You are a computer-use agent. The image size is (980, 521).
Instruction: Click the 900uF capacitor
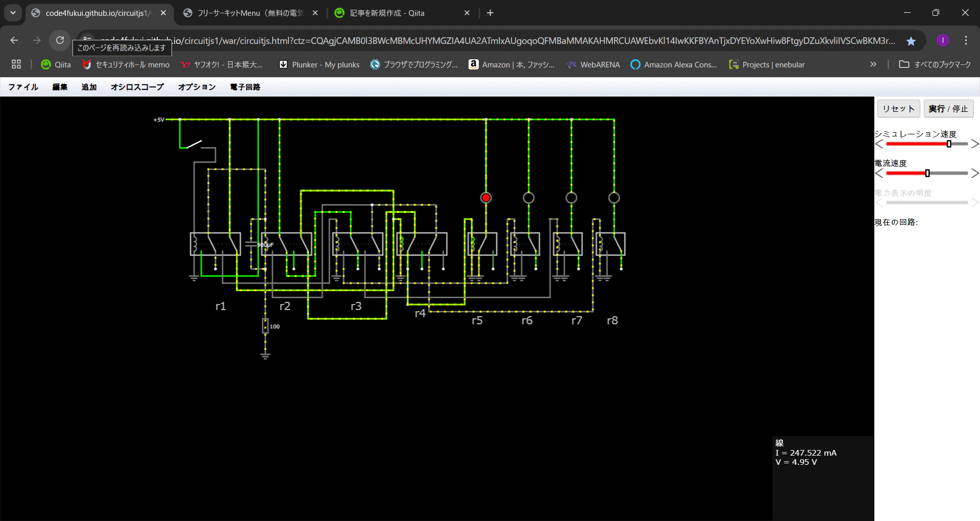click(x=251, y=244)
